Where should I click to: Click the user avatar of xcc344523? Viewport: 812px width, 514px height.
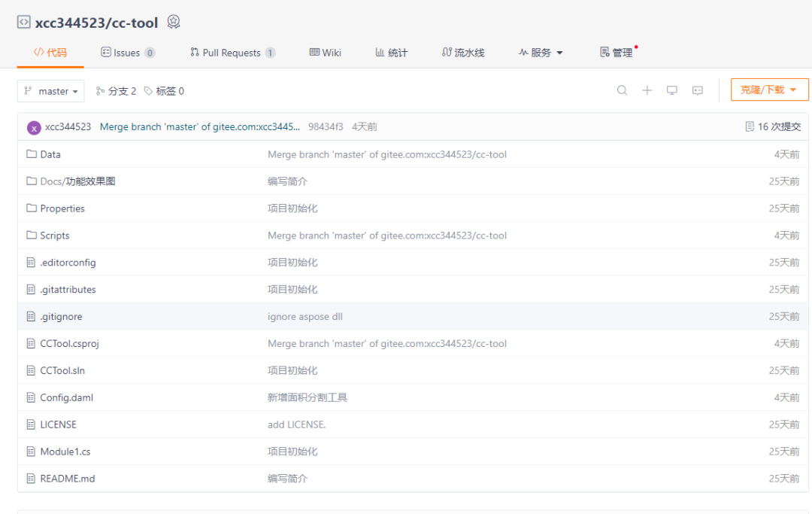(x=34, y=127)
